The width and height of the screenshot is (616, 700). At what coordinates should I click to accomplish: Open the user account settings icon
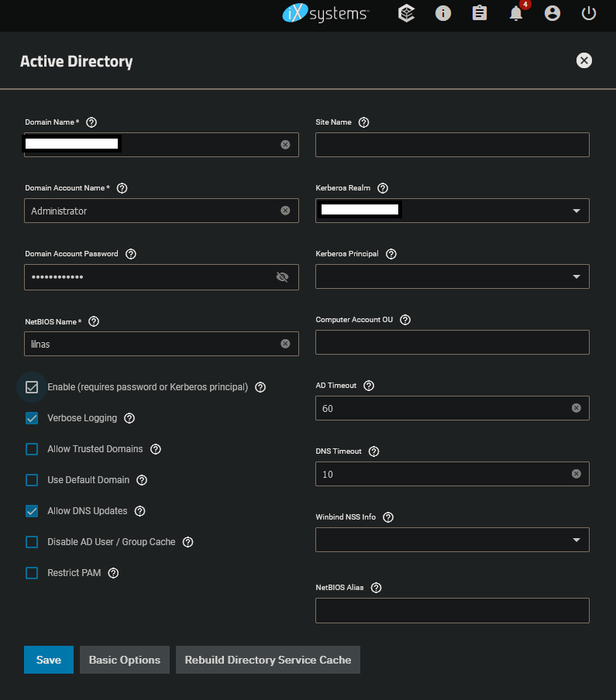click(552, 13)
